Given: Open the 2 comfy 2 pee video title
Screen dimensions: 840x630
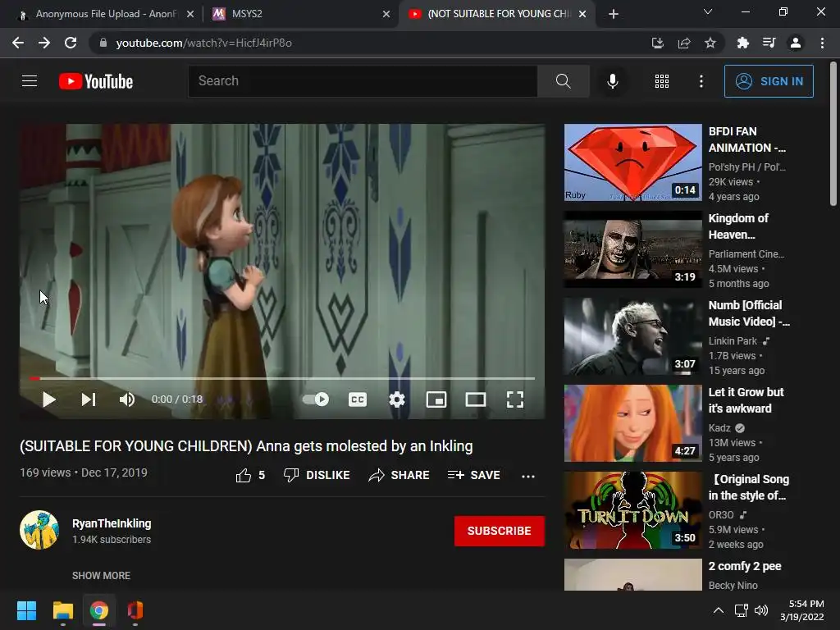Looking at the screenshot, I should pos(745,566).
